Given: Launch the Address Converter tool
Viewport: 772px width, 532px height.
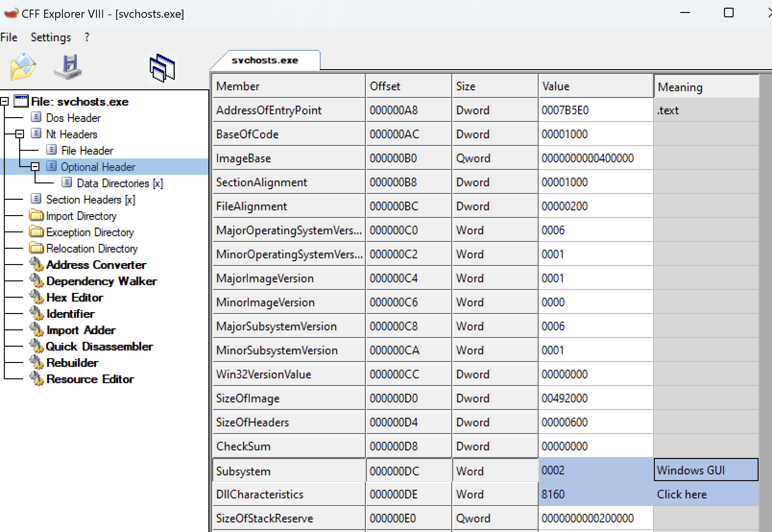Looking at the screenshot, I should [x=96, y=265].
